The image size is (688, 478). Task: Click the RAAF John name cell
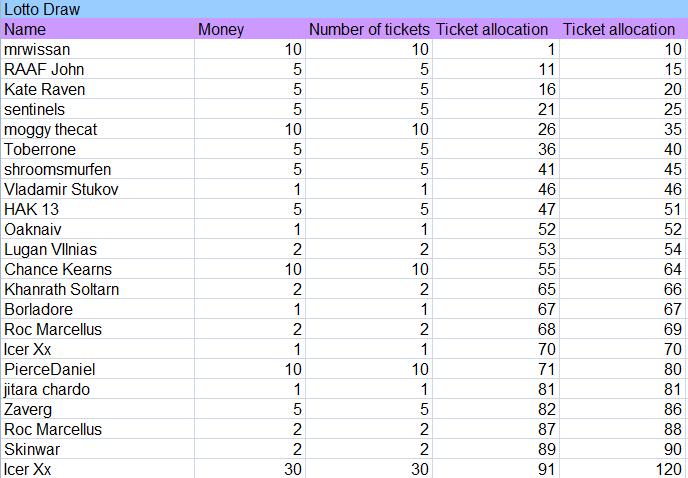click(x=44, y=70)
